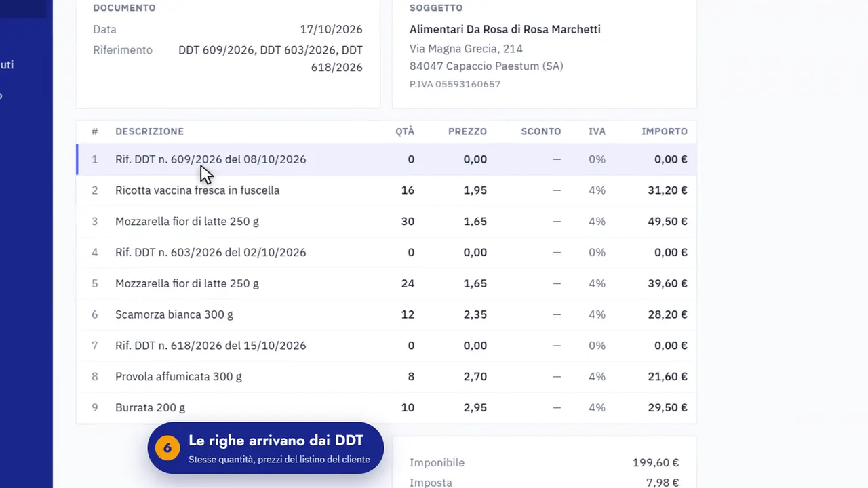Select the Ricotta vaccina fresca in fuscella row

point(387,190)
